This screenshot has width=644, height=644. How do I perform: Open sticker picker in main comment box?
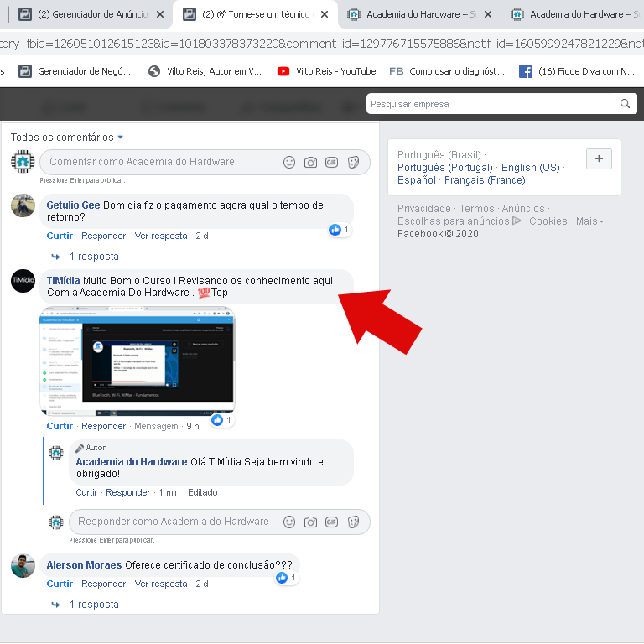[x=353, y=162]
